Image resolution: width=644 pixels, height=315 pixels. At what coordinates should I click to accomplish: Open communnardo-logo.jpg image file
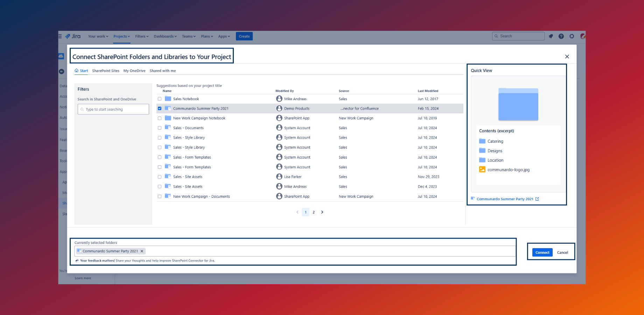[x=504, y=169]
